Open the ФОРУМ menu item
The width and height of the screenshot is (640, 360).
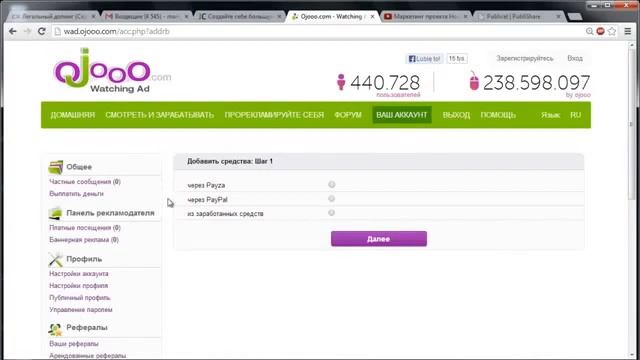pos(348,115)
